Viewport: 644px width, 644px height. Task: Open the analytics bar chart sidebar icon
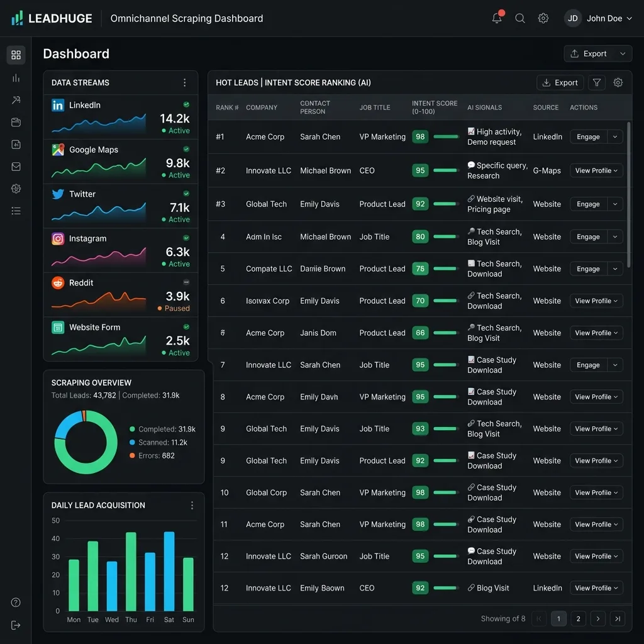click(x=16, y=78)
